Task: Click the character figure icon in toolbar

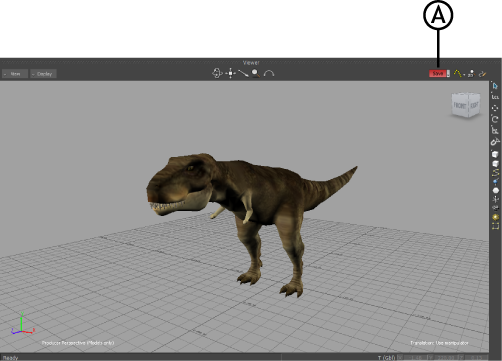Action: tap(471, 73)
